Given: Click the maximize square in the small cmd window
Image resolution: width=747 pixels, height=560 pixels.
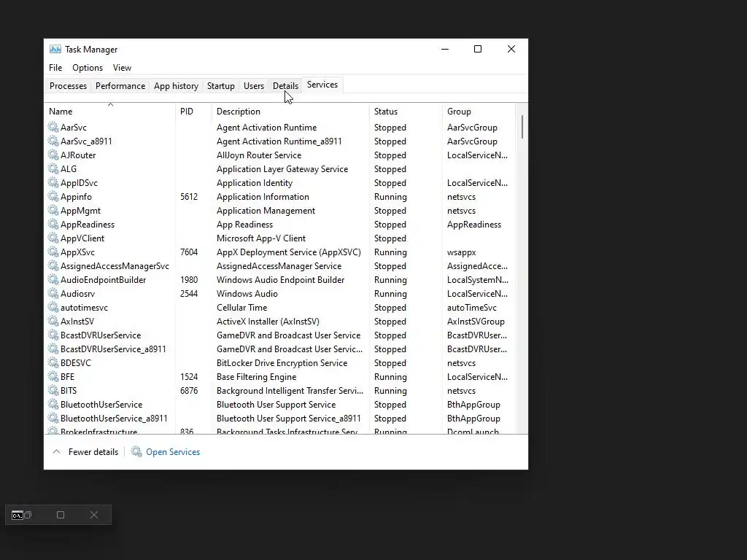Looking at the screenshot, I should pyautogui.click(x=61, y=515).
